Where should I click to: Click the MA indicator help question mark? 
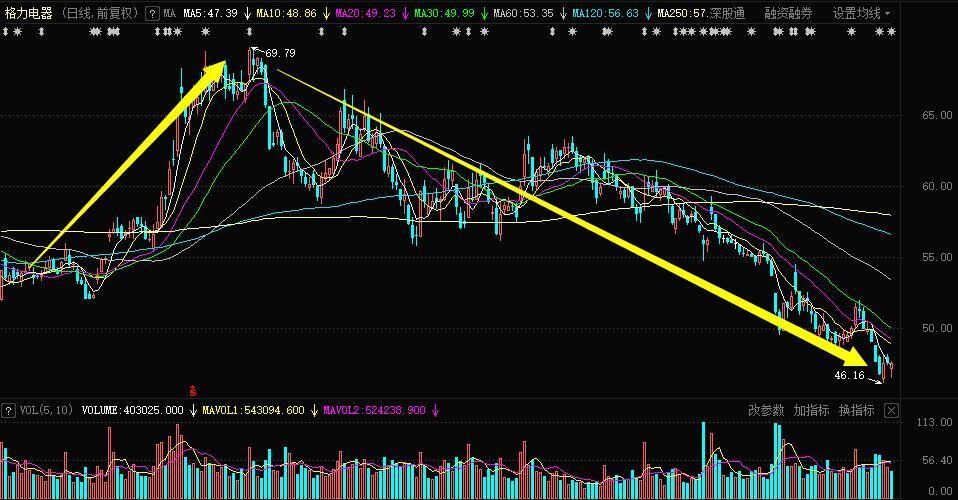click(x=151, y=14)
